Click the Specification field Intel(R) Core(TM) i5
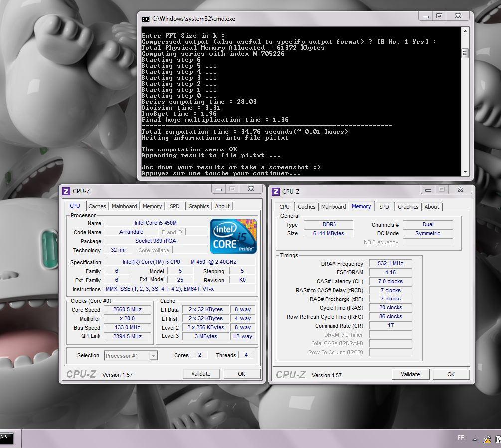The width and height of the screenshot is (501, 448). 180,262
